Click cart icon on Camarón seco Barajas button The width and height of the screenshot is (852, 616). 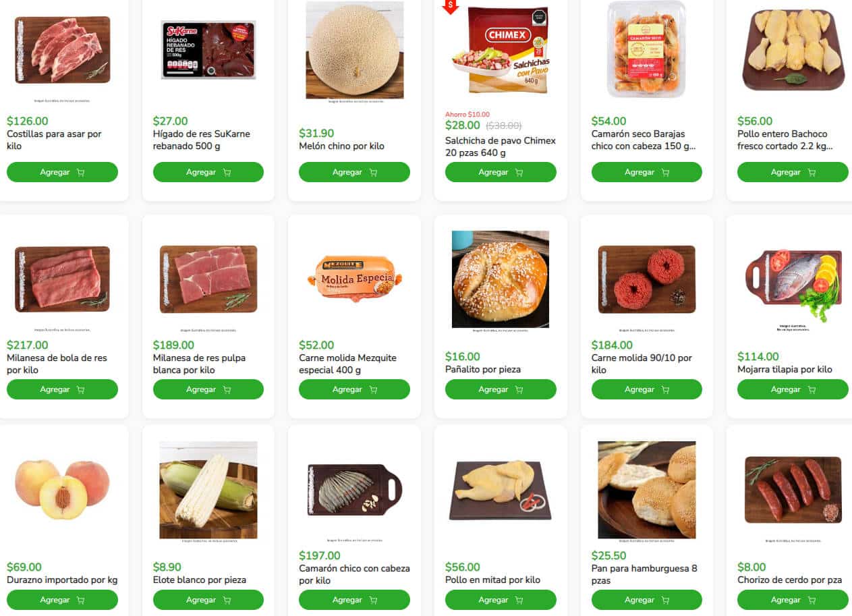pyautogui.click(x=665, y=173)
